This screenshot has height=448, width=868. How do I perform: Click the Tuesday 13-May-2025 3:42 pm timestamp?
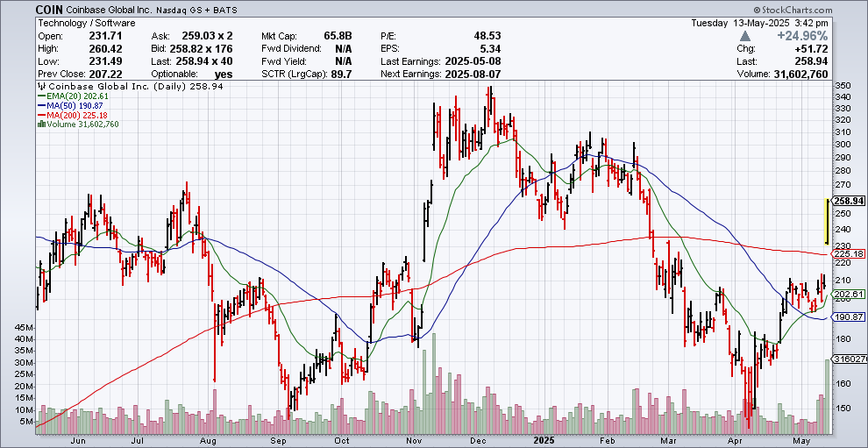[x=760, y=24]
